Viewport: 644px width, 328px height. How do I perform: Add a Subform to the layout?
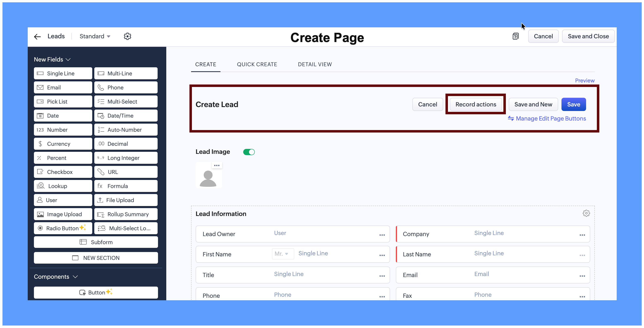[x=96, y=242]
